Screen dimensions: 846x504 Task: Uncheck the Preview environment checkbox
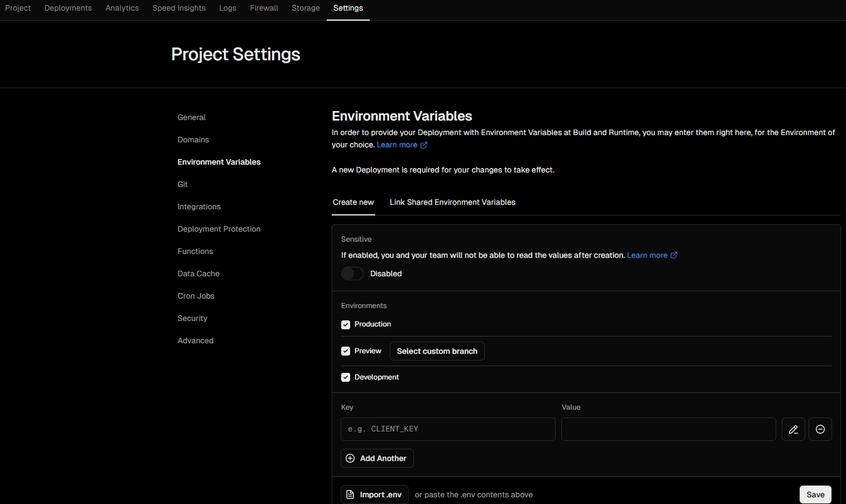pyautogui.click(x=346, y=351)
